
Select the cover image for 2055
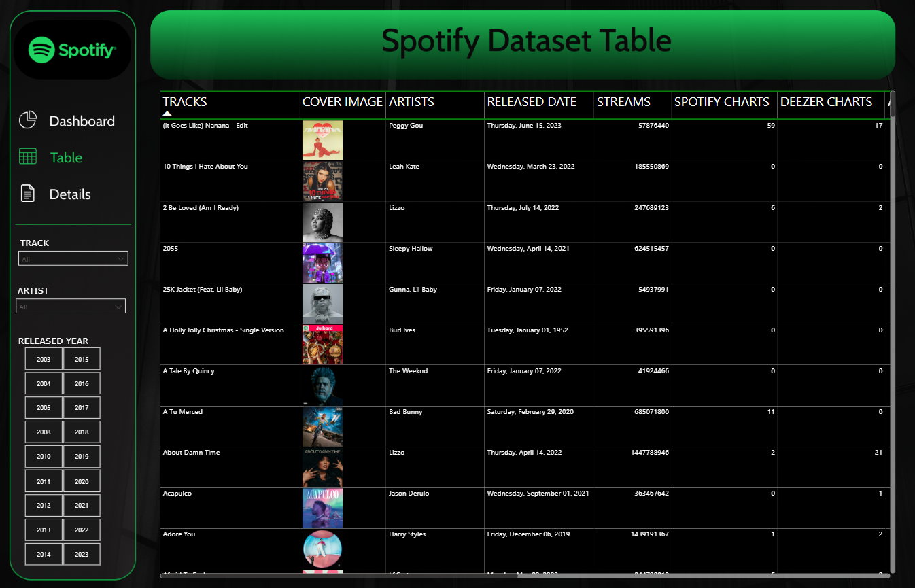(322, 263)
